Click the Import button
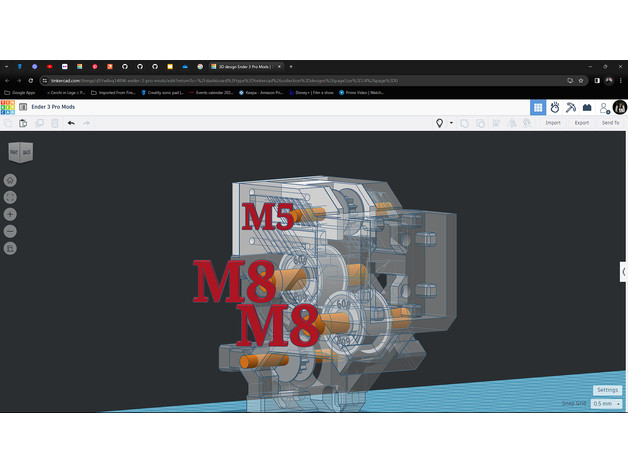Viewport: 628px width, 472px height. tap(552, 123)
